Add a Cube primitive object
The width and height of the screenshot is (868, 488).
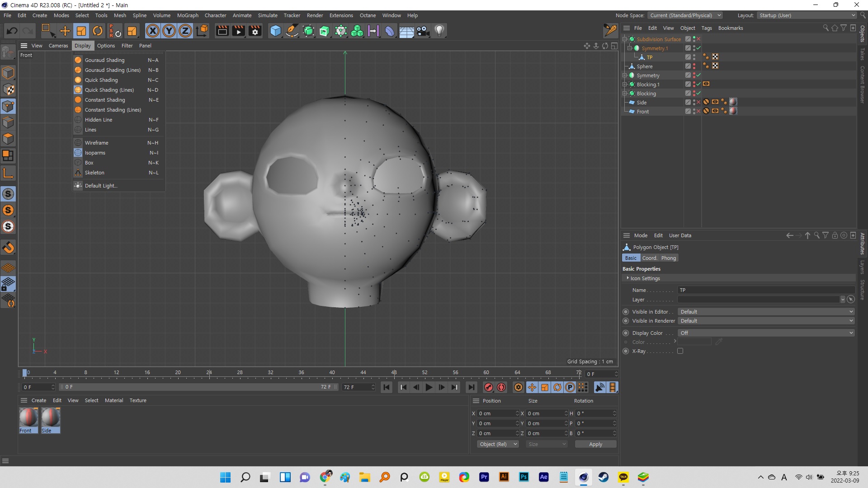[275, 31]
